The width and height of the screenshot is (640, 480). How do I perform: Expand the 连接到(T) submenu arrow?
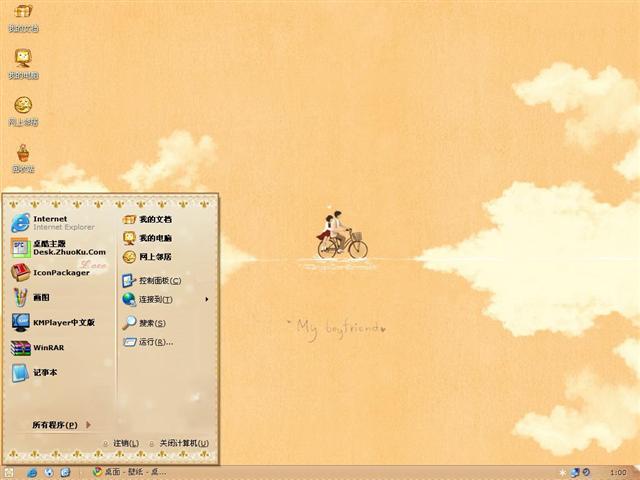[x=207, y=299]
